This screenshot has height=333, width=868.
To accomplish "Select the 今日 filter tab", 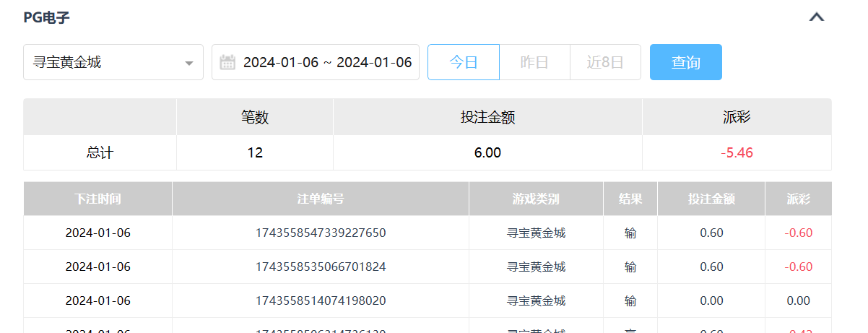I will coord(464,62).
